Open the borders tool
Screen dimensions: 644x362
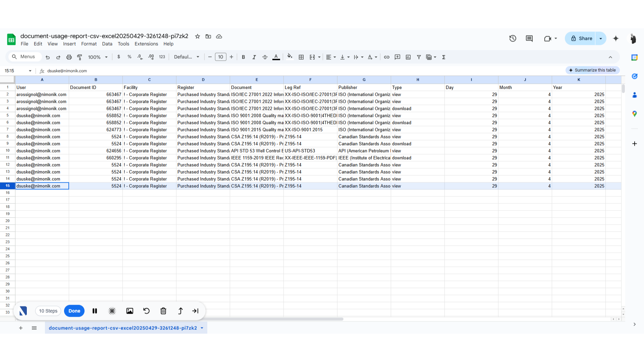[301, 57]
